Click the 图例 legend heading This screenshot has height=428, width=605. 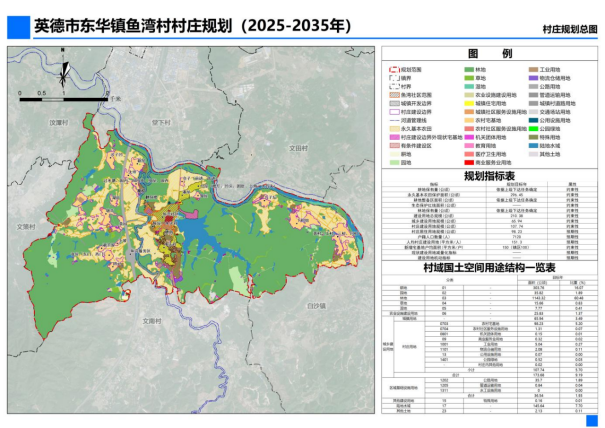pyautogui.click(x=490, y=53)
